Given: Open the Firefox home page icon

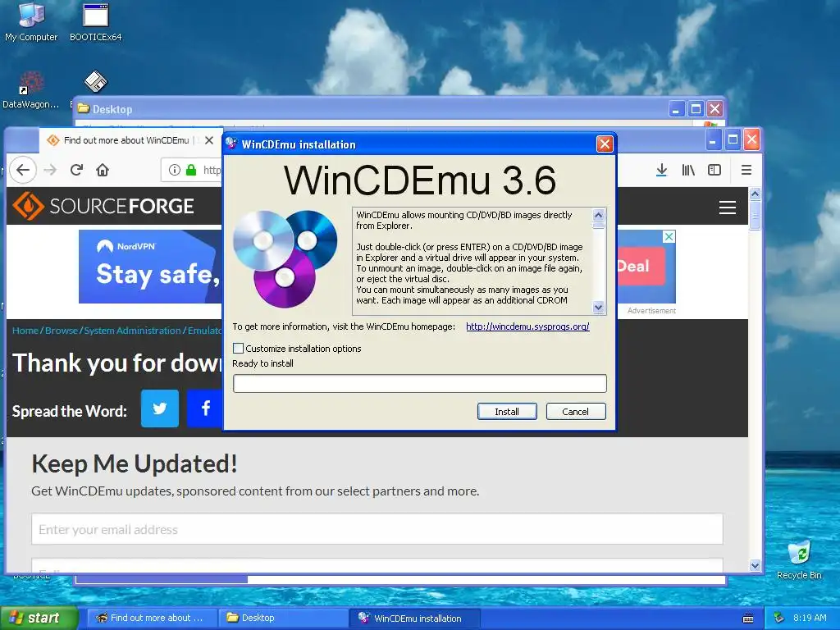Looking at the screenshot, I should pyautogui.click(x=103, y=171).
